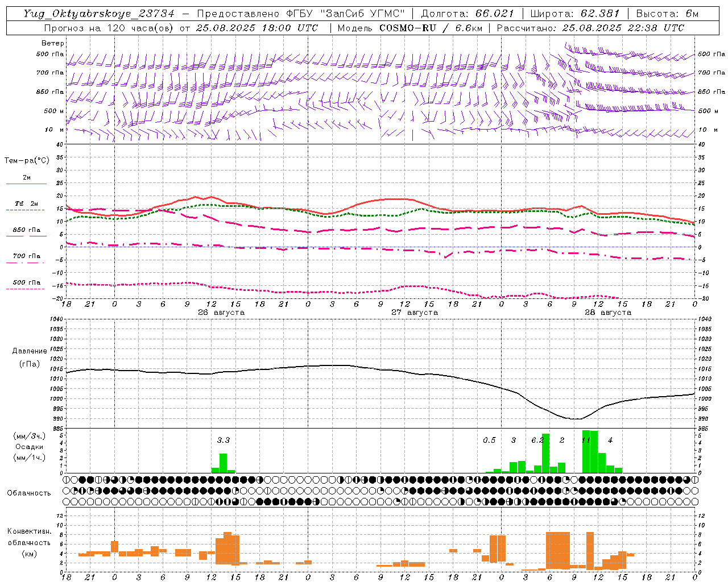Click the 10 м wind level label on right
The image size is (728, 582).
[708, 130]
